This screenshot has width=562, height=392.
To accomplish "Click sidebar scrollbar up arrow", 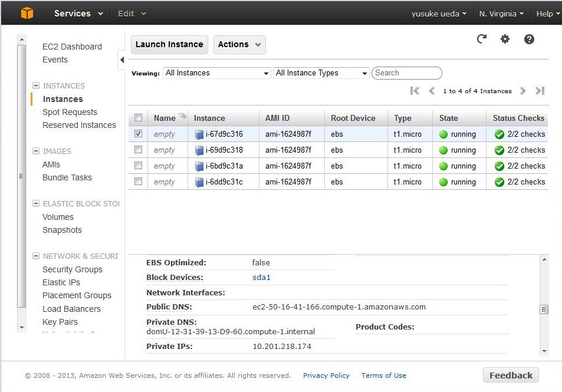I will 22,39.
